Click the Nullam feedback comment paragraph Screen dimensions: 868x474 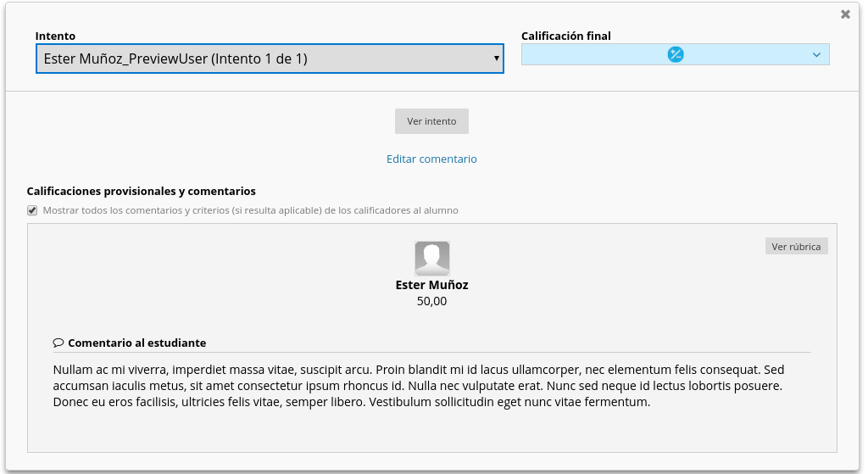pyautogui.click(x=419, y=386)
